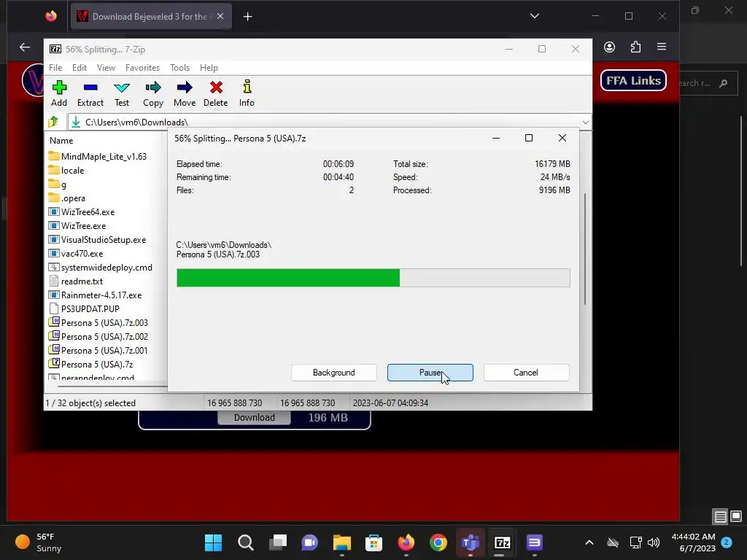Screen dimensions: 747x560
Task: Open FFA Links on the webpage
Action: click(634, 80)
